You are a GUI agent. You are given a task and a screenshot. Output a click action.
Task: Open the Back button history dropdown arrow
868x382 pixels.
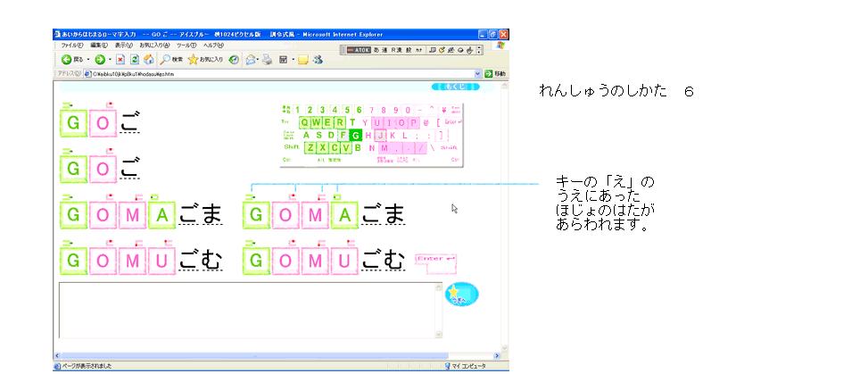point(87,59)
